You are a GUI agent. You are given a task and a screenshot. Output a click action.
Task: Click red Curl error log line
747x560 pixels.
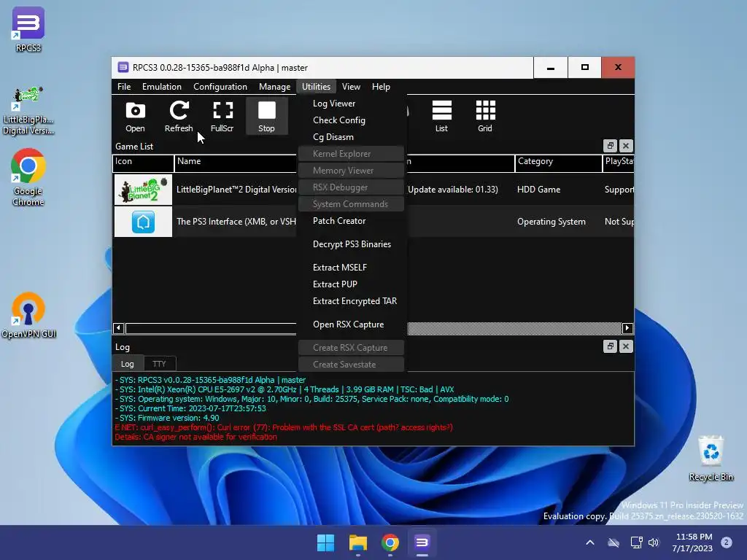[284, 427]
